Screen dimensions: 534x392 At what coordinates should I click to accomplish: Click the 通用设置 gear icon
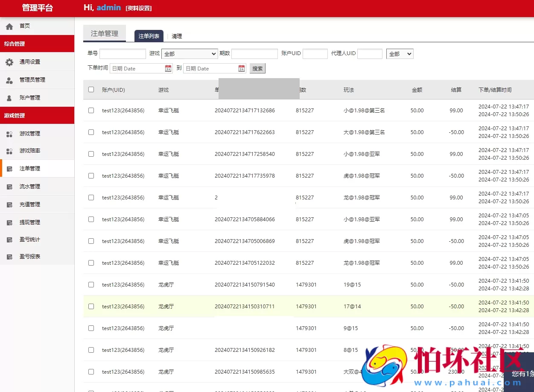[9, 62]
